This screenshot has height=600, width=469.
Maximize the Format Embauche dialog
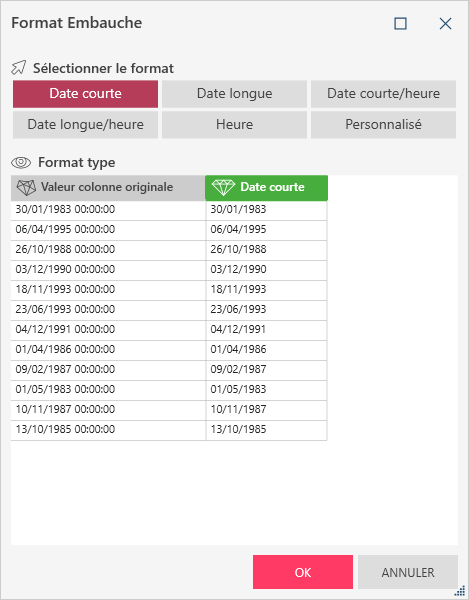tap(400, 24)
